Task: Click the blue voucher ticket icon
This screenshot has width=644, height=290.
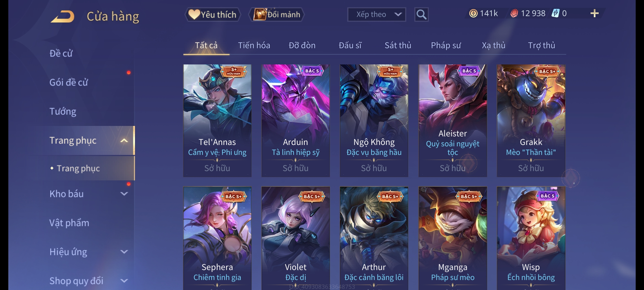Action: point(555,13)
